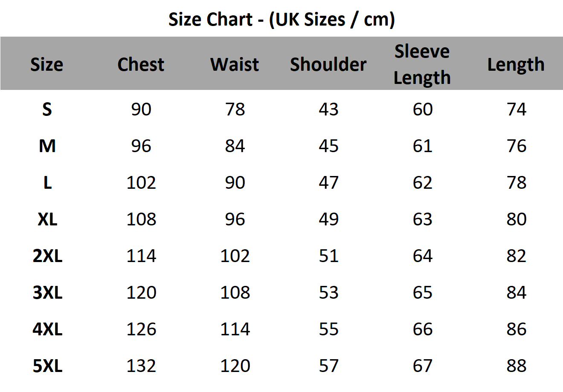Click the M size row label
The width and height of the screenshot is (563, 392).
tap(47, 146)
